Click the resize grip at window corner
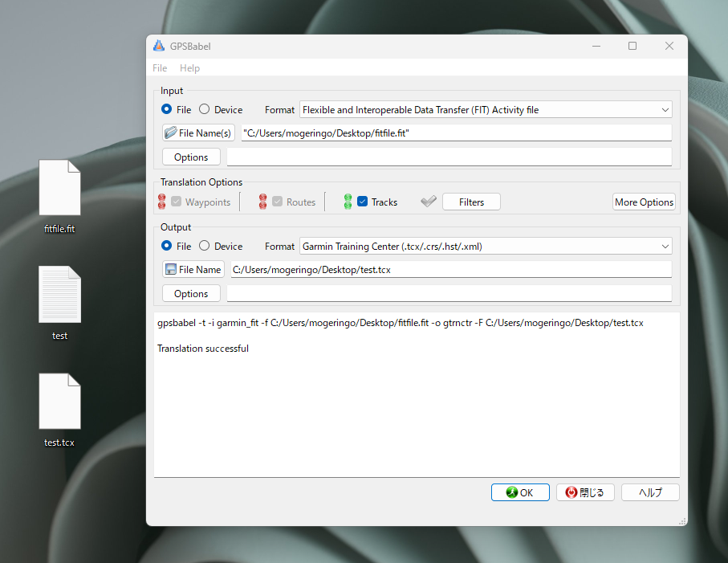This screenshot has width=728, height=563. pyautogui.click(x=682, y=521)
